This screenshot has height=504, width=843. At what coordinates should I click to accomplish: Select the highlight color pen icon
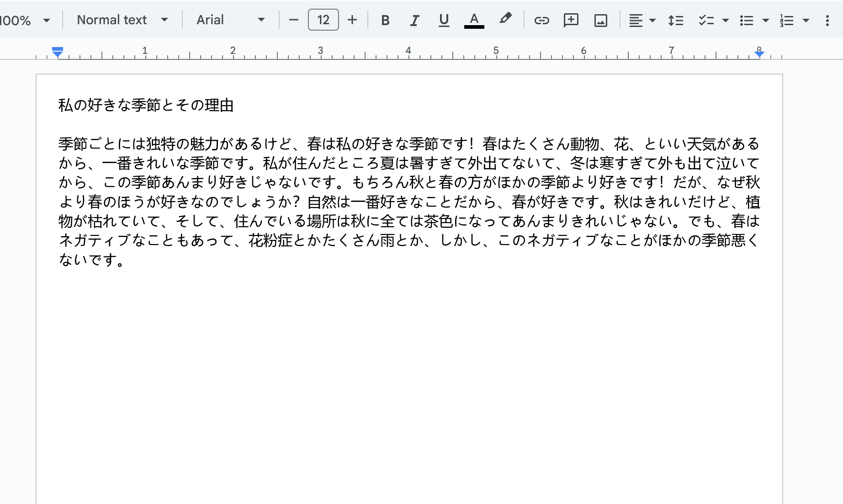coord(505,19)
